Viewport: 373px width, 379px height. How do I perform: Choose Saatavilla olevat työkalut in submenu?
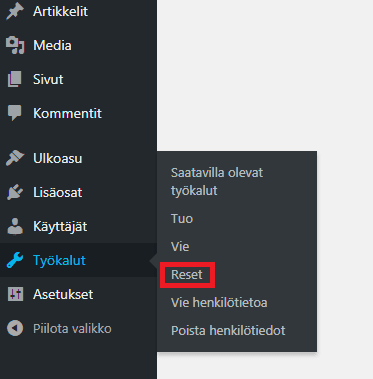point(217,182)
